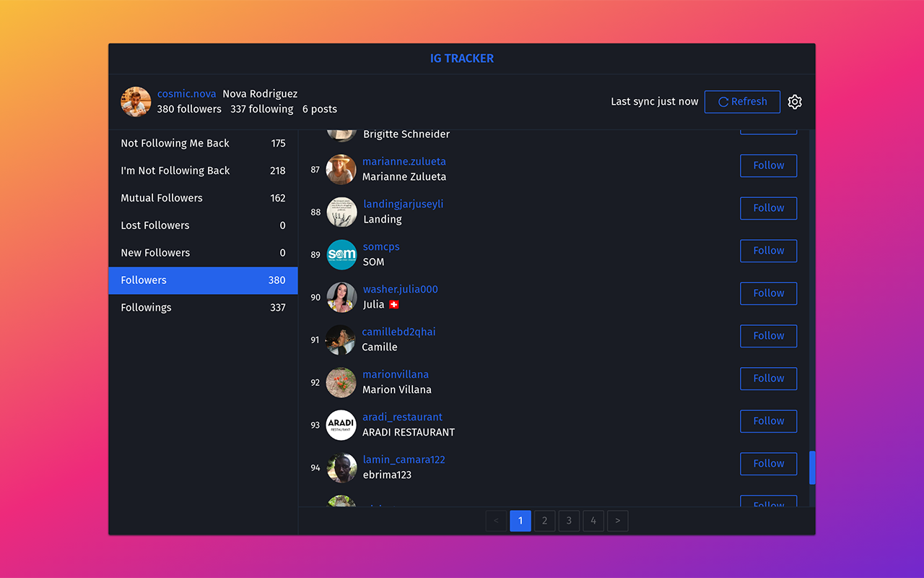
Task: Open the Not Following Me Back list
Action: click(202, 143)
